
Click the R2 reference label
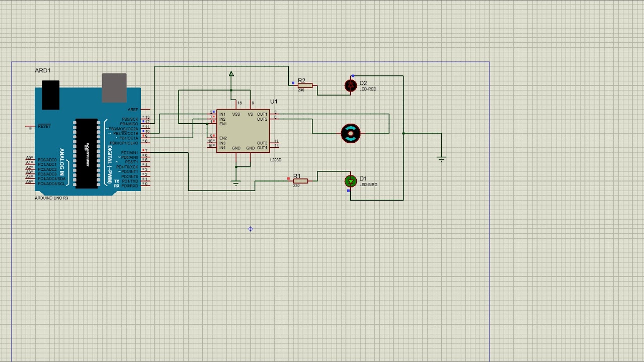click(x=301, y=80)
